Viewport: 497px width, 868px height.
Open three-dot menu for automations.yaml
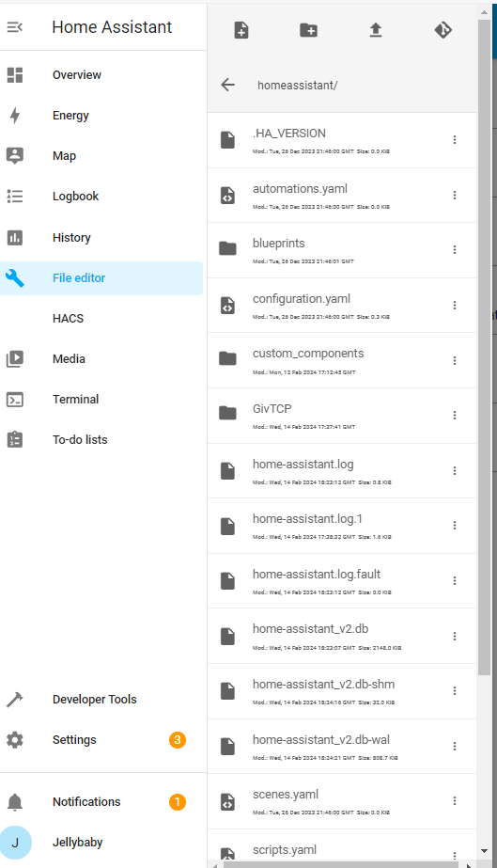coord(455,195)
